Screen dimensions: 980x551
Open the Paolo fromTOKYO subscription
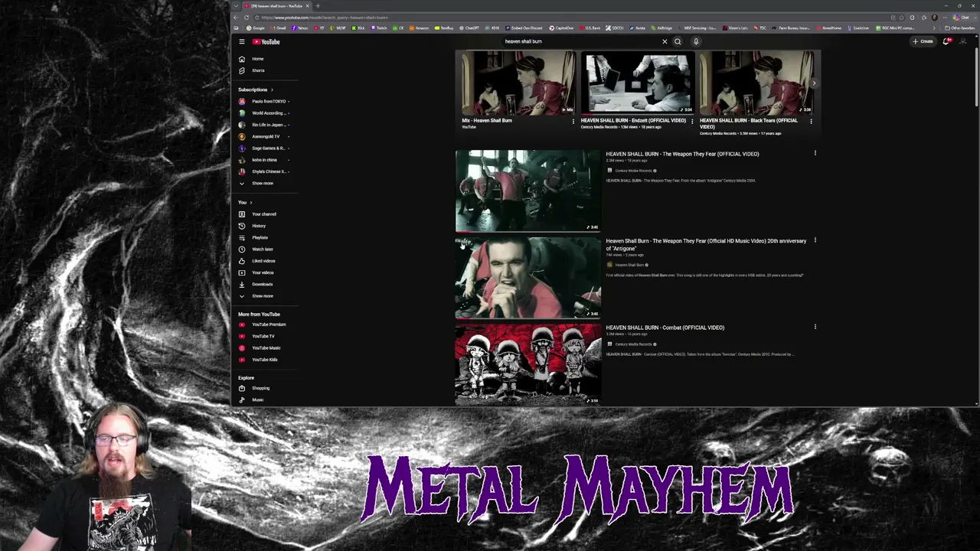point(265,101)
